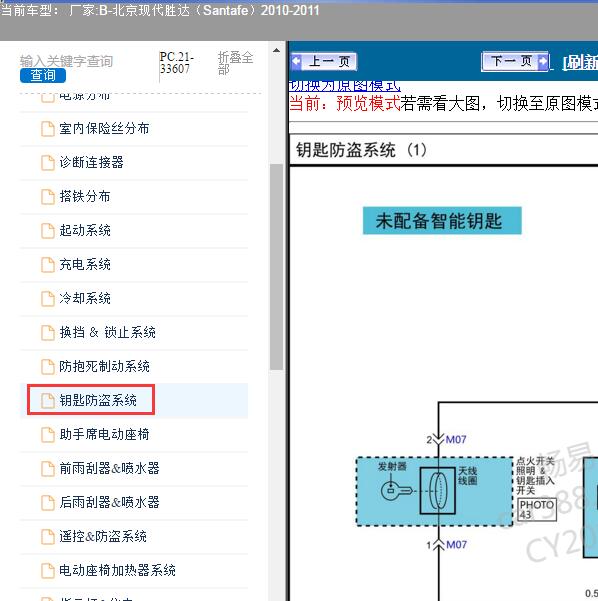Open 电动座椅加热器系统 entry
This screenshot has height=601, width=598.
tap(117, 570)
